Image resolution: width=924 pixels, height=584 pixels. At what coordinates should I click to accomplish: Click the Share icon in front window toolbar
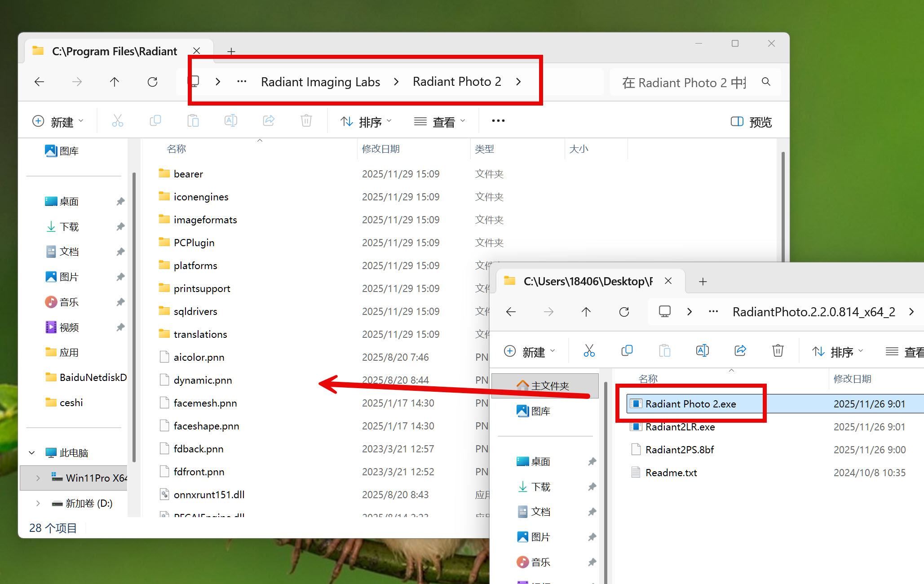click(x=740, y=351)
